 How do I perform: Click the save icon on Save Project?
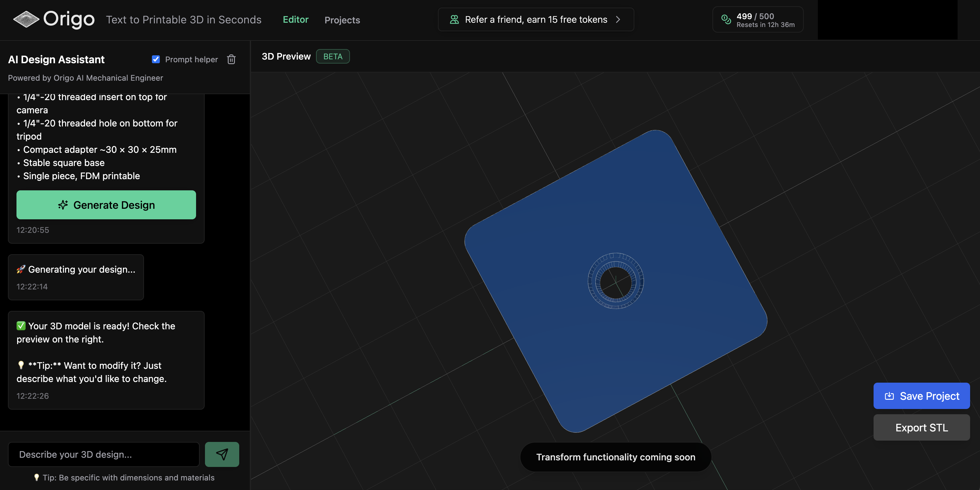[x=890, y=396]
